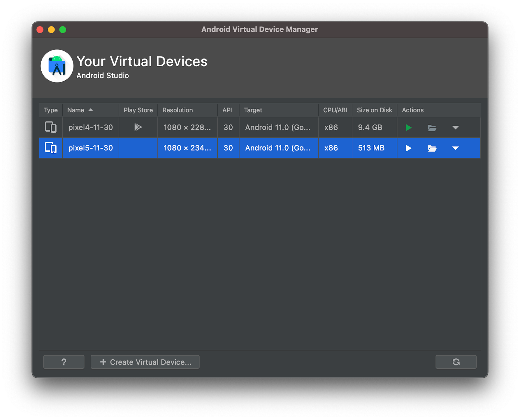Sort by the Type column header
520x420 pixels.
[51, 110]
